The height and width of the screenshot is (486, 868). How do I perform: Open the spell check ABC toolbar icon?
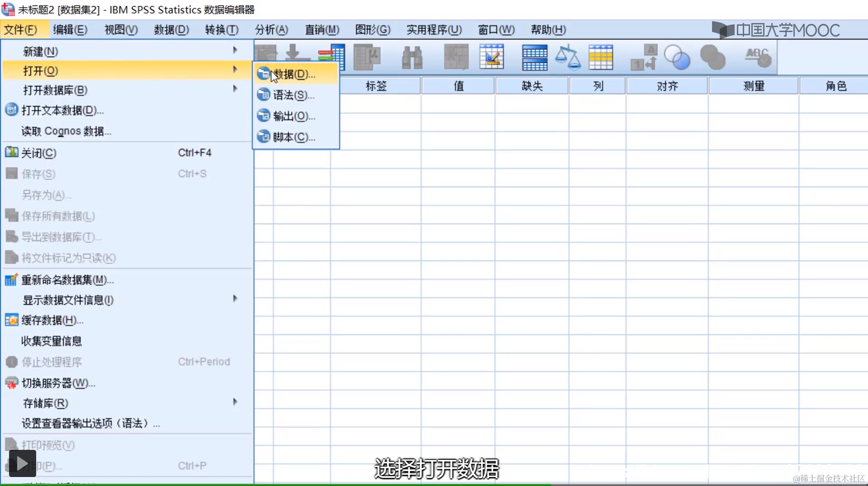(x=757, y=57)
